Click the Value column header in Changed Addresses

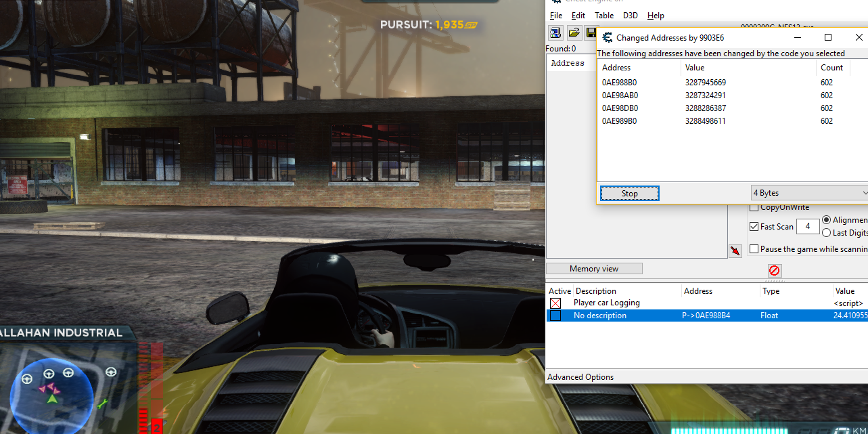pos(748,68)
